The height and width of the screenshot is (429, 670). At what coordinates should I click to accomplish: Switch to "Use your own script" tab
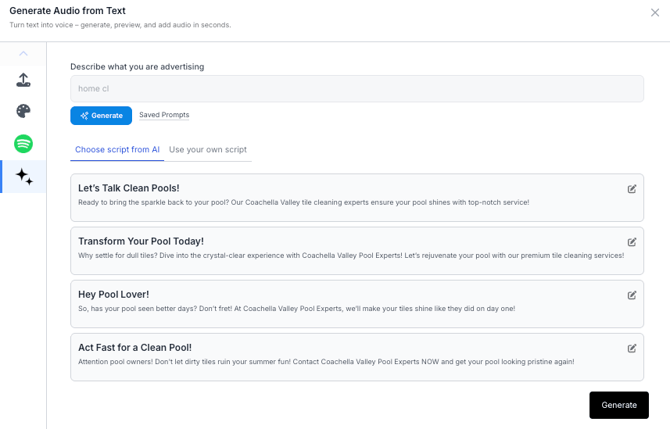pyautogui.click(x=208, y=150)
